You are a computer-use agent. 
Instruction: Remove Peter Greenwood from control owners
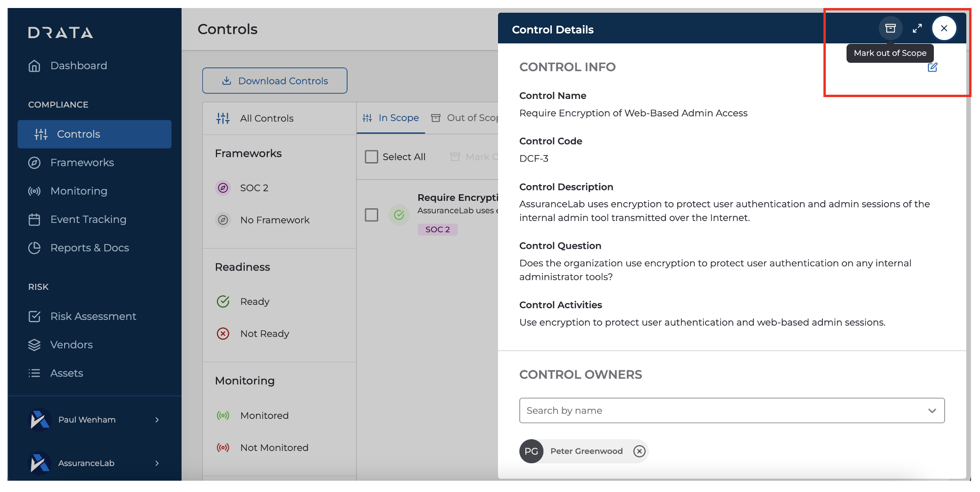tap(639, 451)
